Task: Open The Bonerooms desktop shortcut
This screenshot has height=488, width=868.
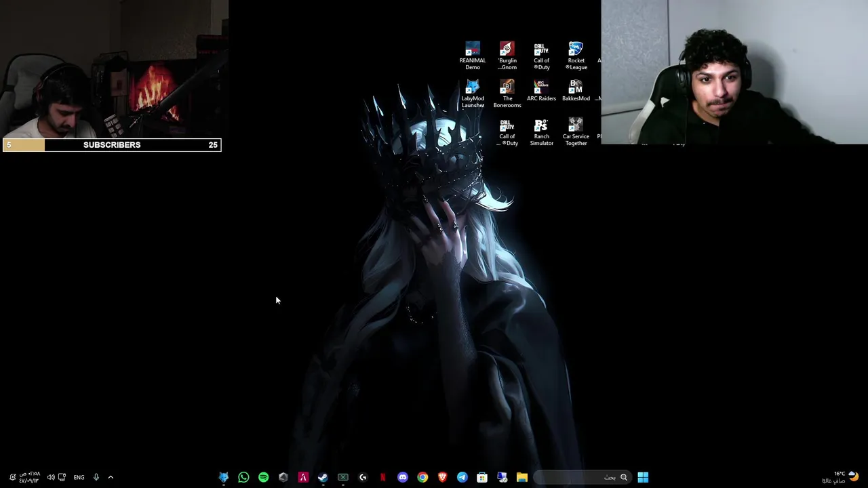Action: click(x=507, y=94)
